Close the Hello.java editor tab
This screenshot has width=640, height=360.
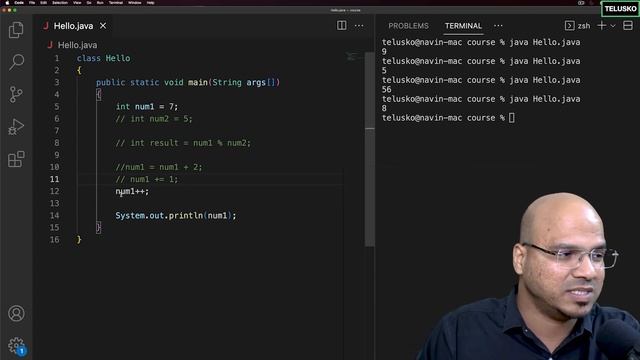tap(103, 26)
